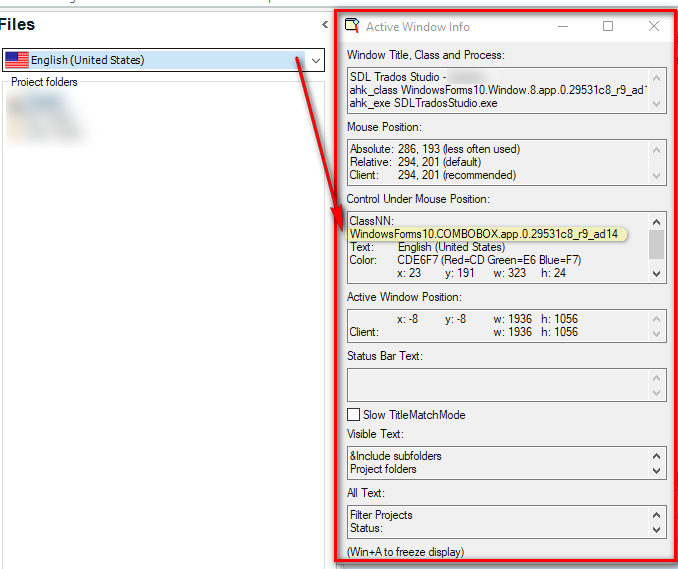The height and width of the screenshot is (569, 678).
Task: Click scroll-up arrow in All Text box
Action: [657, 515]
